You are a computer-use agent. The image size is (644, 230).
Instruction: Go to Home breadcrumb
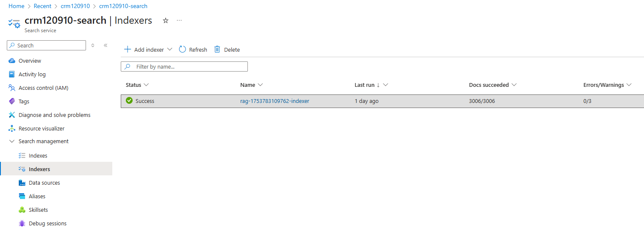(17, 6)
